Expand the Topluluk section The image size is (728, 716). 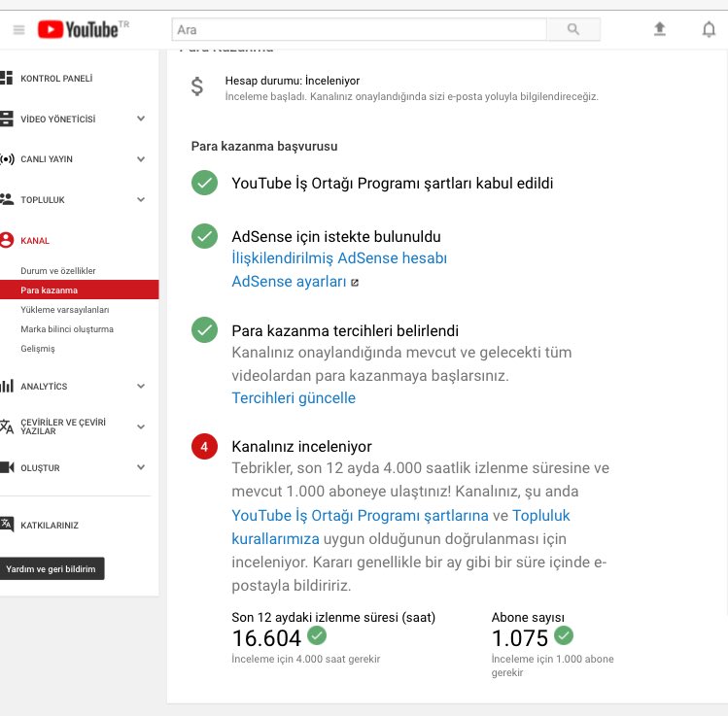pos(141,199)
